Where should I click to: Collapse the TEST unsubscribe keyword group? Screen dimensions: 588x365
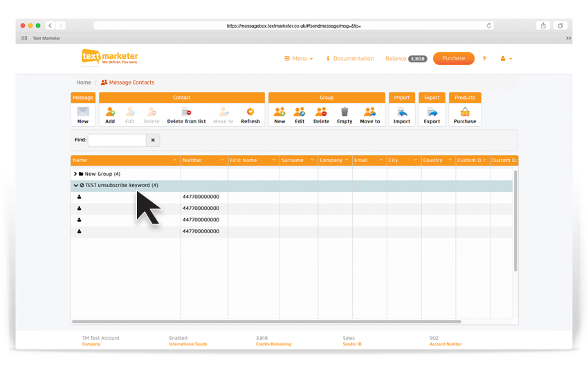coord(75,186)
